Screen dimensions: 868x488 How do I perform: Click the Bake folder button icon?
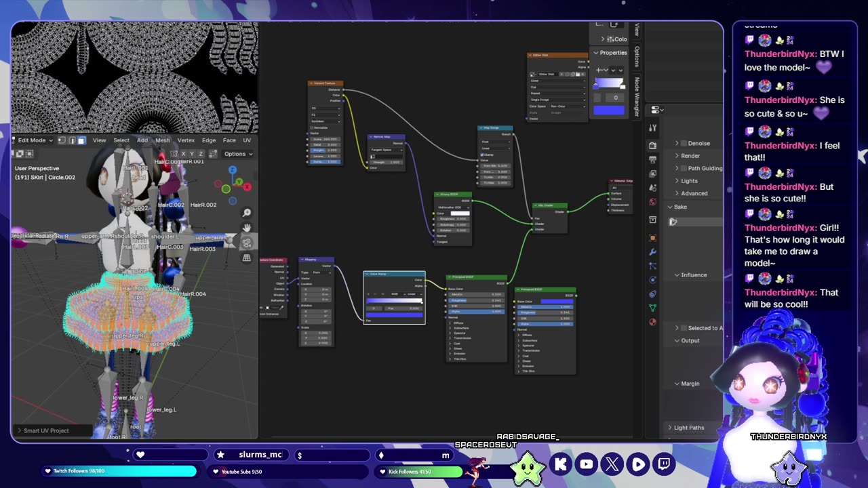pyautogui.click(x=673, y=222)
